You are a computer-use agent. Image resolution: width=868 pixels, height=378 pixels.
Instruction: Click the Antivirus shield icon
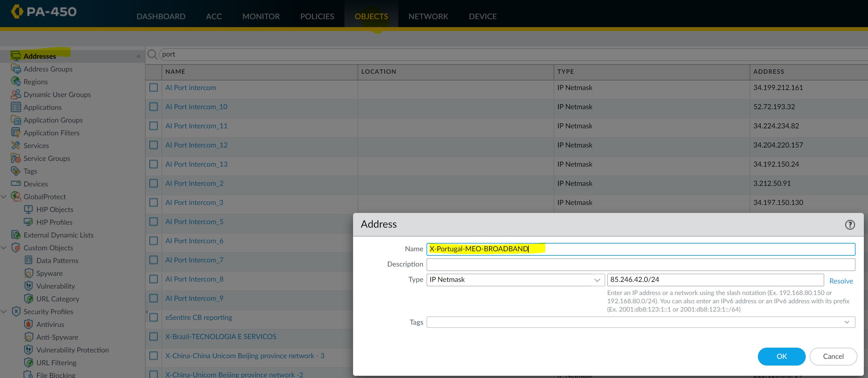[29, 324]
